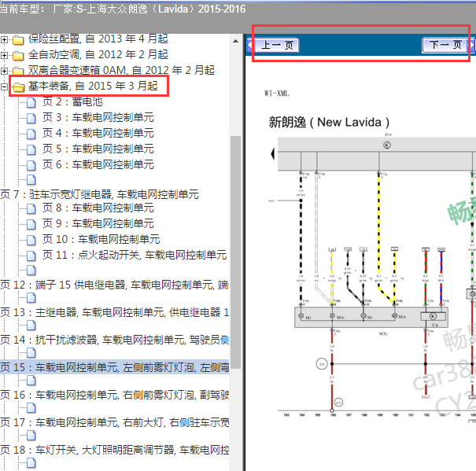The image size is (476, 471).
Task: Click the 下一页 next page button
Action: point(445,46)
